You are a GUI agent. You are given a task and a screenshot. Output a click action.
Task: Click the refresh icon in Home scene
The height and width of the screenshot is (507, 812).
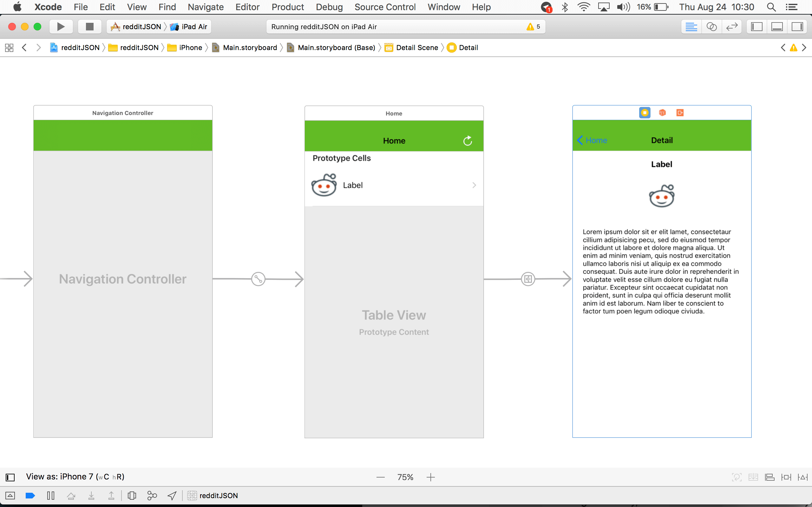(x=468, y=140)
